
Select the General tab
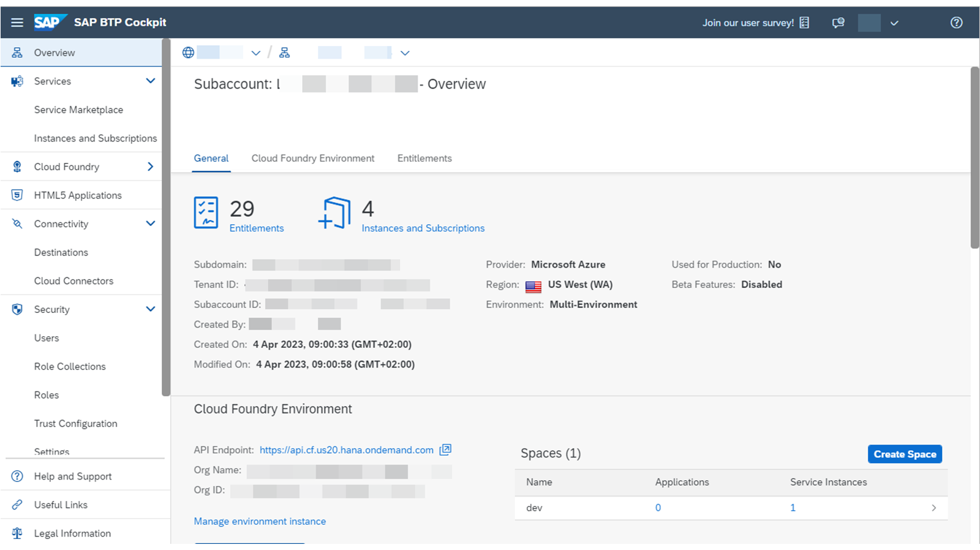[x=211, y=158]
